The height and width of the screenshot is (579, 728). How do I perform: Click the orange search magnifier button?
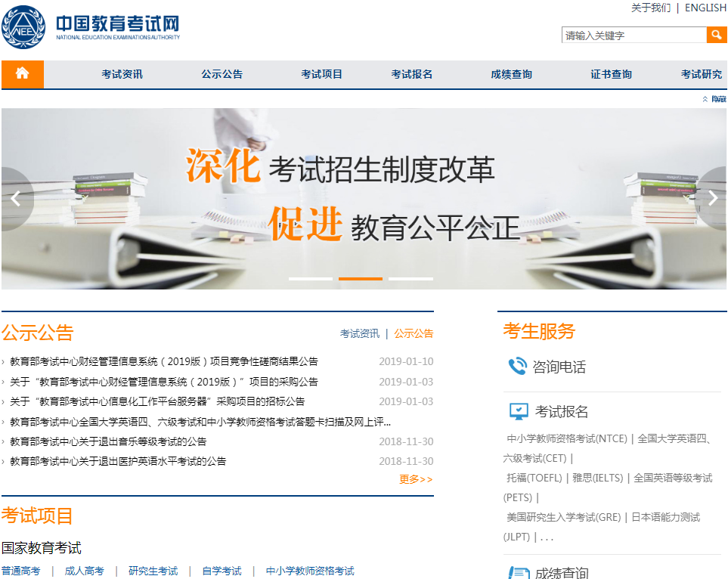coord(716,35)
